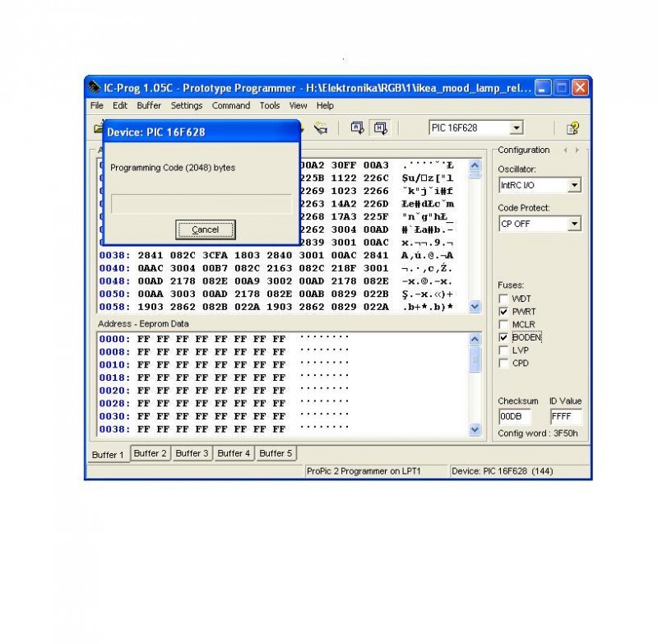Screen dimensions: 658x644
Task: Click 'Device: PIC 16F628 (144)' status
Action: (503, 471)
